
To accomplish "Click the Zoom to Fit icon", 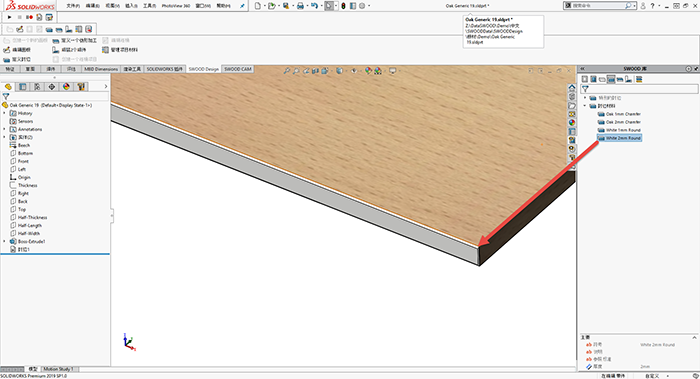I will (287, 71).
